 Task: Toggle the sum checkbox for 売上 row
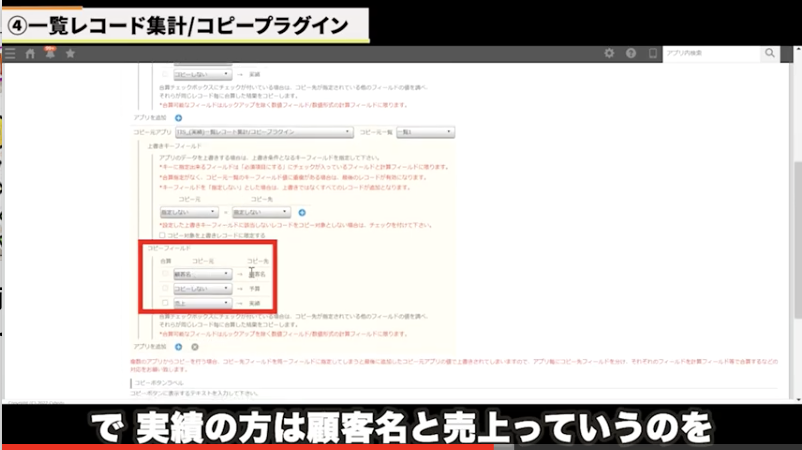(x=166, y=302)
